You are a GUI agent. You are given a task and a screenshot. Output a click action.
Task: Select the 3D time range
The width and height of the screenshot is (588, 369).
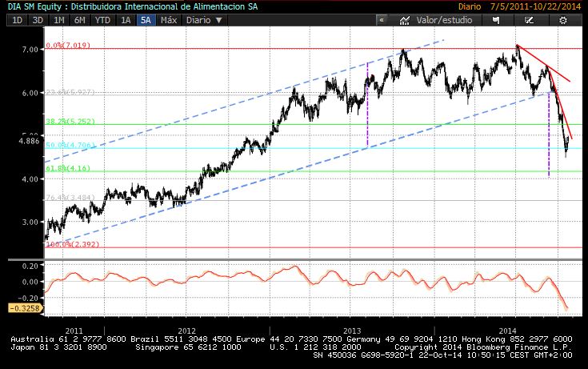(38, 20)
